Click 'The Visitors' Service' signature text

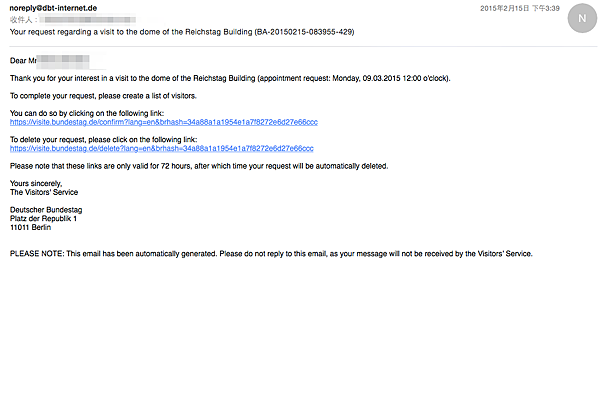(x=44, y=192)
